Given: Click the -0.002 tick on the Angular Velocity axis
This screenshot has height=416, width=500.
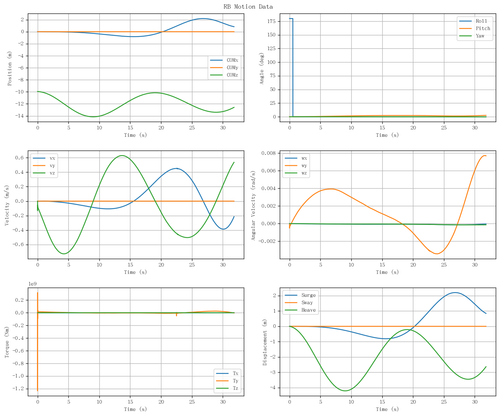Looking at the screenshot, I should tap(267, 241).
